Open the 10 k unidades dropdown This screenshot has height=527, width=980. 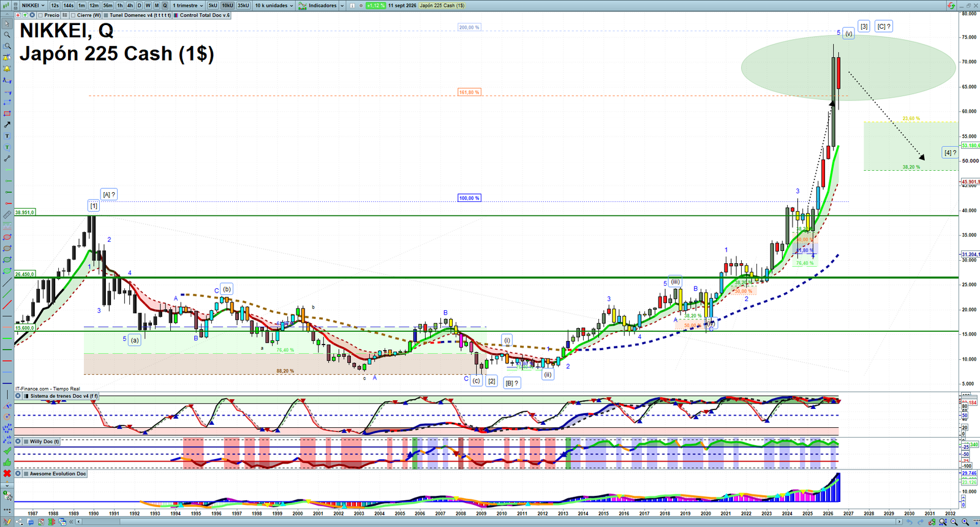[274, 6]
